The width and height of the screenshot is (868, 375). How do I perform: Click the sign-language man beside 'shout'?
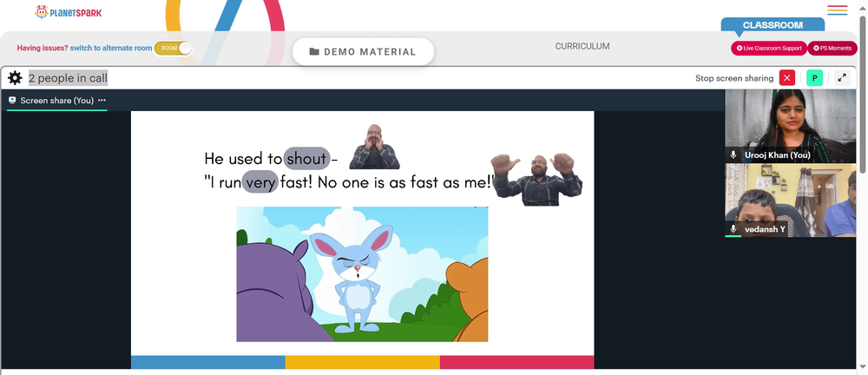[x=374, y=147]
